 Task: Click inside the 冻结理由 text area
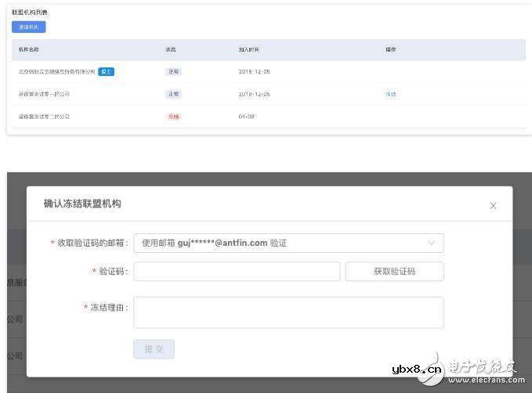288,312
